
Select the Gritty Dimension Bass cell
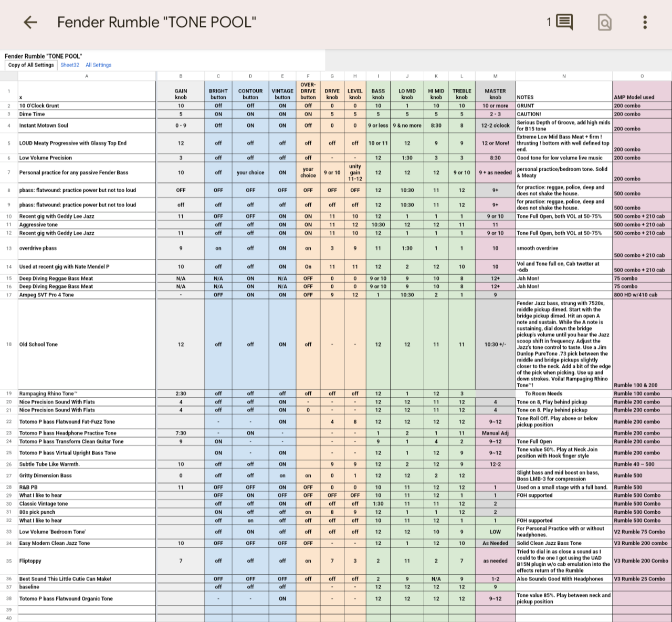point(87,475)
